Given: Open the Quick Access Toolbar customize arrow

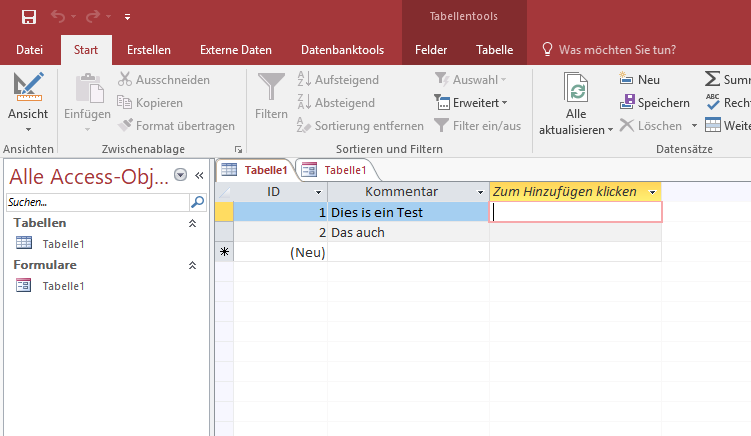Looking at the screenshot, I should pos(127,17).
